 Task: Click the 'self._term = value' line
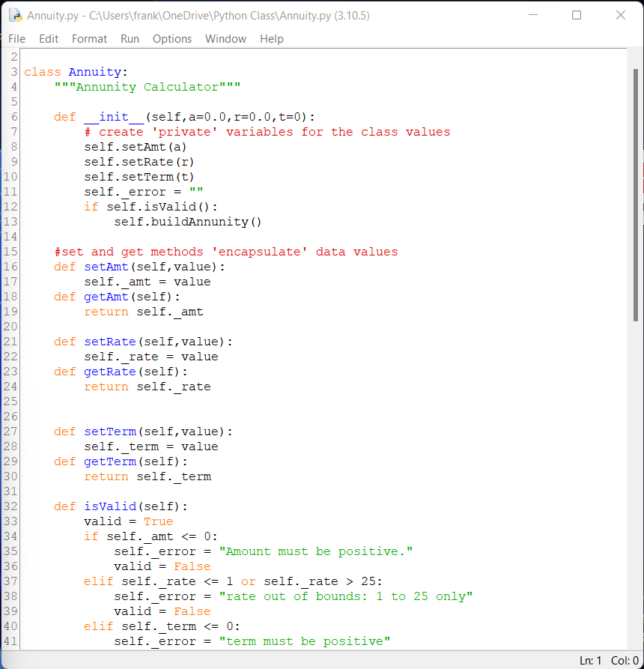click(151, 446)
